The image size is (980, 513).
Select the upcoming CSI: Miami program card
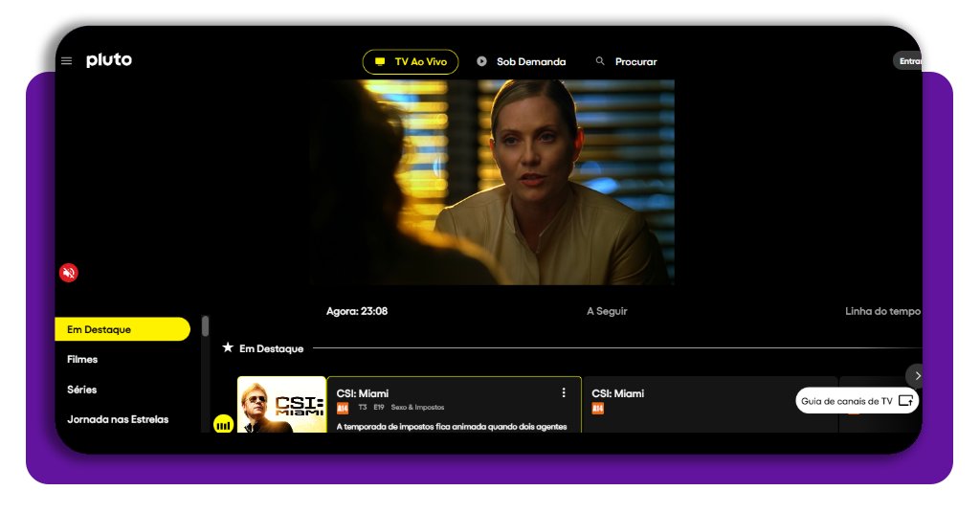pyautogui.click(x=708, y=404)
